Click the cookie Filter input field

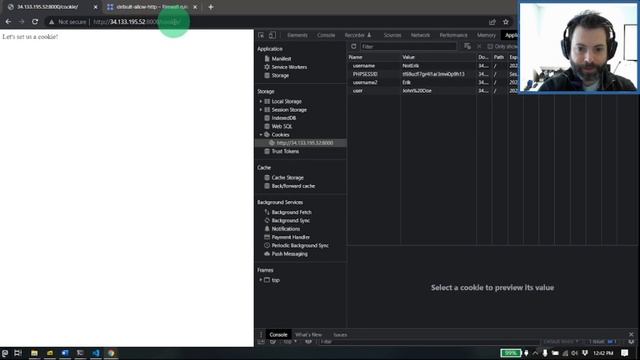point(408,47)
